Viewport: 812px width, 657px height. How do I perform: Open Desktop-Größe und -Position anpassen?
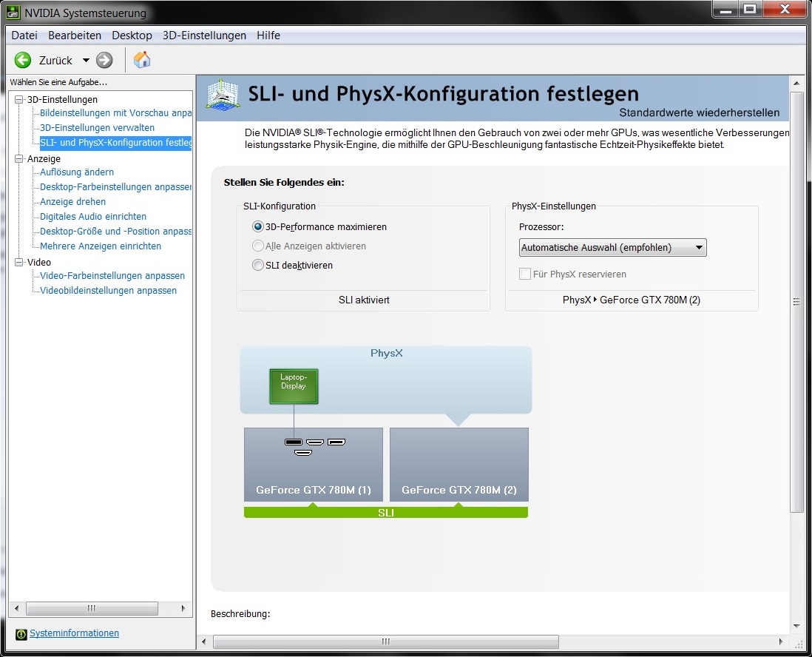(x=115, y=232)
